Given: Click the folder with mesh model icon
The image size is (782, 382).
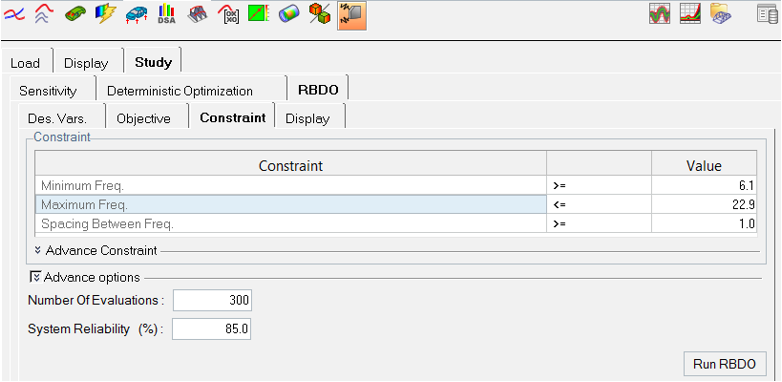Looking at the screenshot, I should click(x=721, y=13).
